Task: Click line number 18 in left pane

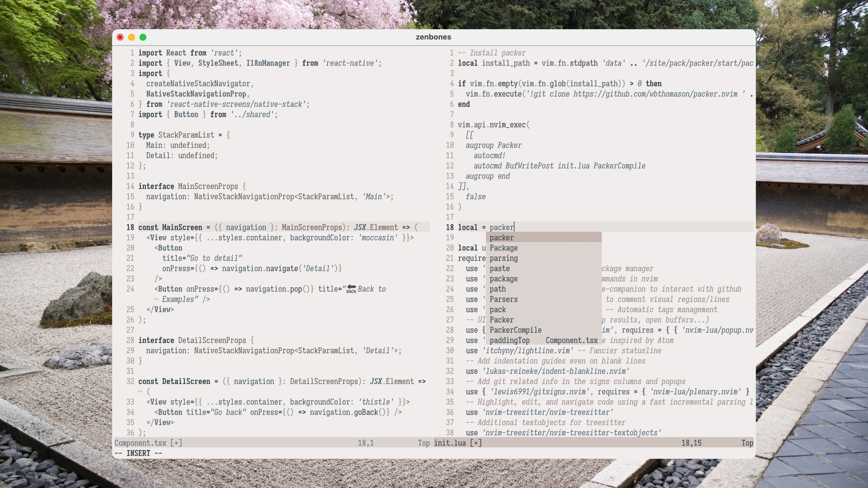Action: [x=130, y=227]
